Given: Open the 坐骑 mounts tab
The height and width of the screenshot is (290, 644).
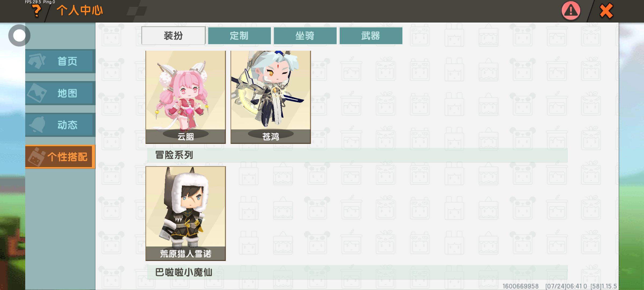Looking at the screenshot, I should point(305,35).
